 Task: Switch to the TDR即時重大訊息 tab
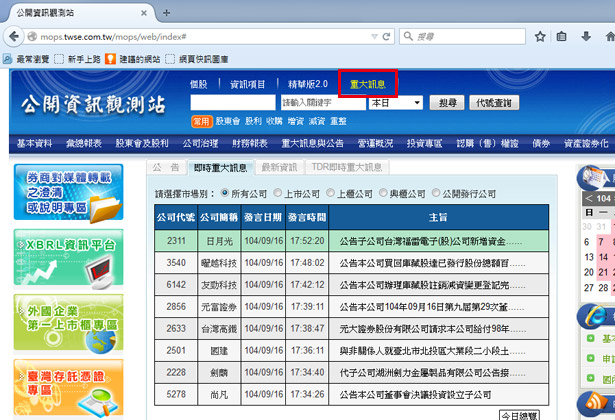pos(347,168)
